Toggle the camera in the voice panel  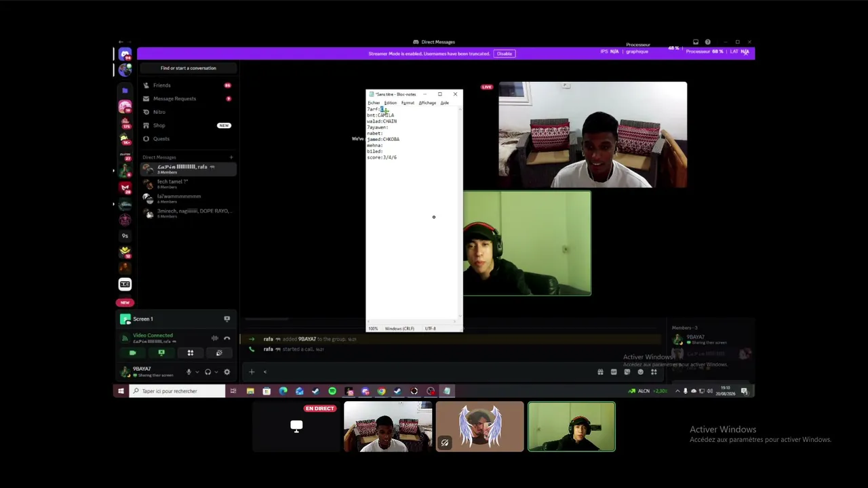pyautogui.click(x=132, y=353)
